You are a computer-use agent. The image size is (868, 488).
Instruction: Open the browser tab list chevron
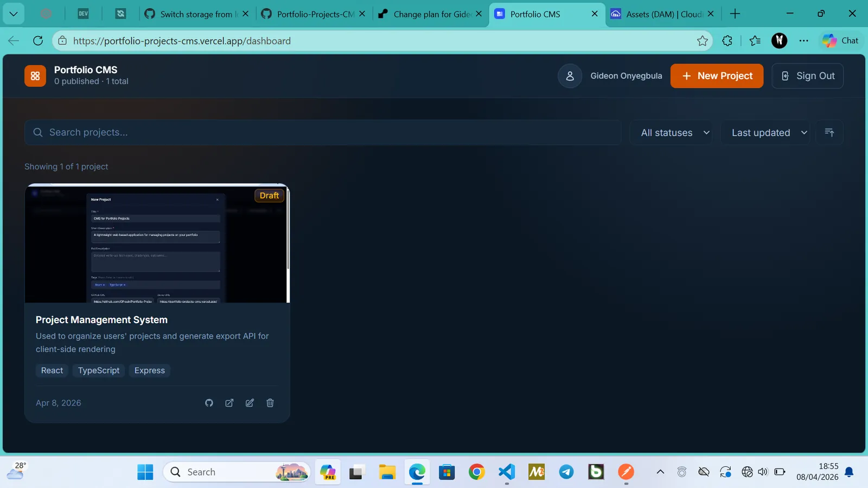tap(14, 14)
